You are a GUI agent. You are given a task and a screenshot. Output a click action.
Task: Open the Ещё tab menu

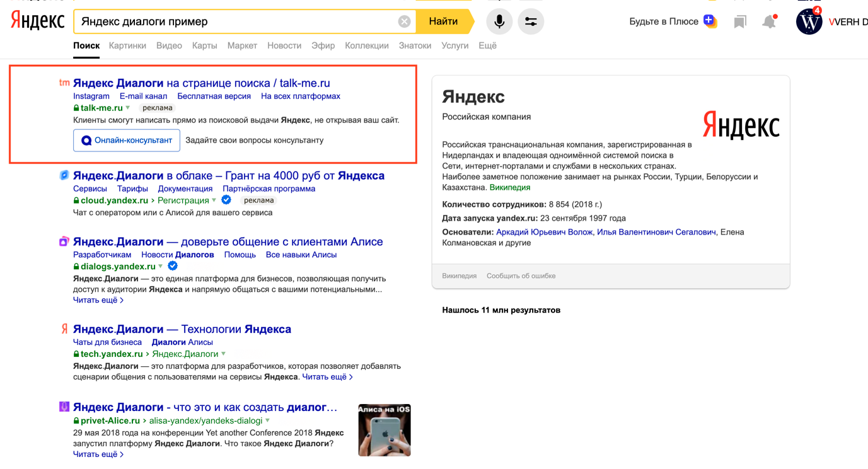tap(487, 45)
